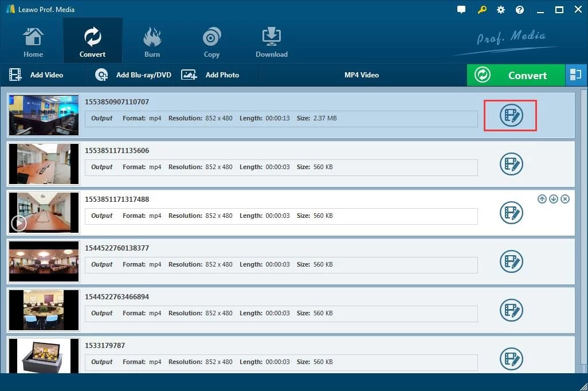This screenshot has height=391, width=588.
Task: Click length 00:00:13 of first video
Action: (277, 118)
